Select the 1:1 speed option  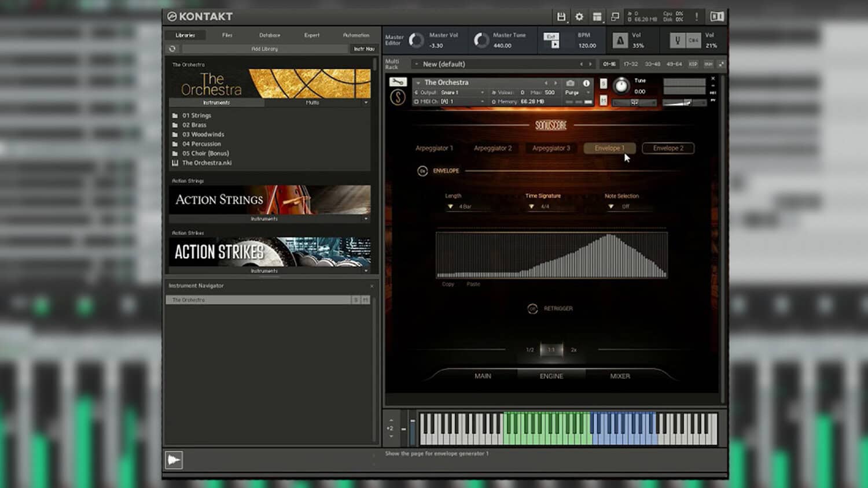point(551,350)
